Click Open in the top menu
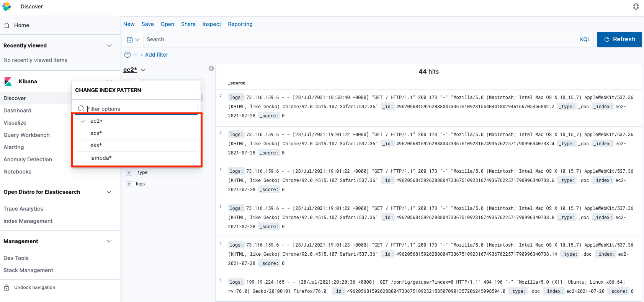Screen dimensions: 644x302 pos(167,24)
